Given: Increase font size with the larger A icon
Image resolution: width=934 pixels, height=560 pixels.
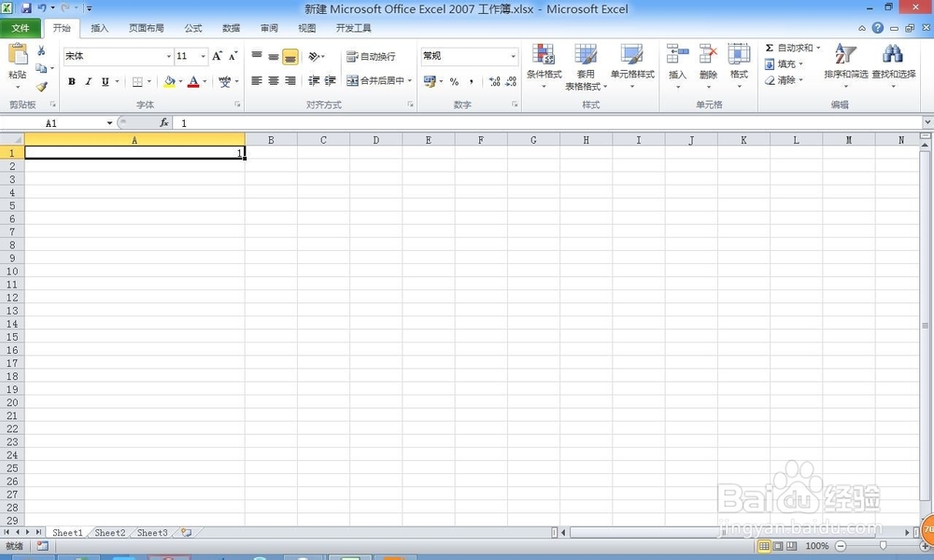Looking at the screenshot, I should pyautogui.click(x=218, y=56).
